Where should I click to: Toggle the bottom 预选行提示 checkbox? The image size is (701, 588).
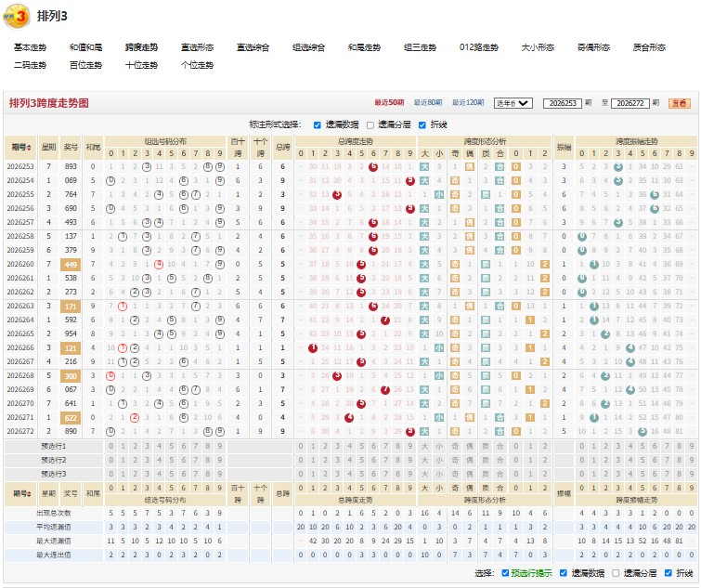click(x=505, y=573)
